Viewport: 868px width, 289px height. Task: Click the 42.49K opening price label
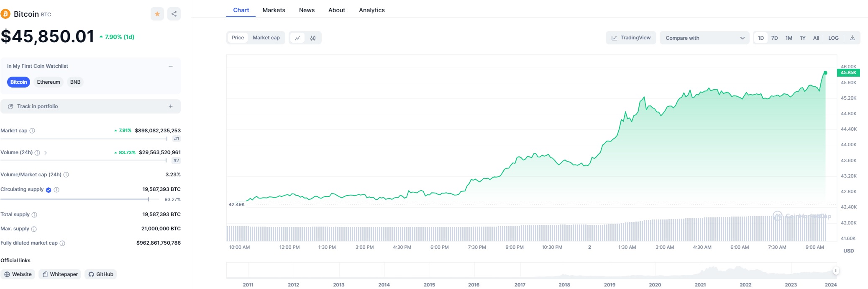coord(236,204)
